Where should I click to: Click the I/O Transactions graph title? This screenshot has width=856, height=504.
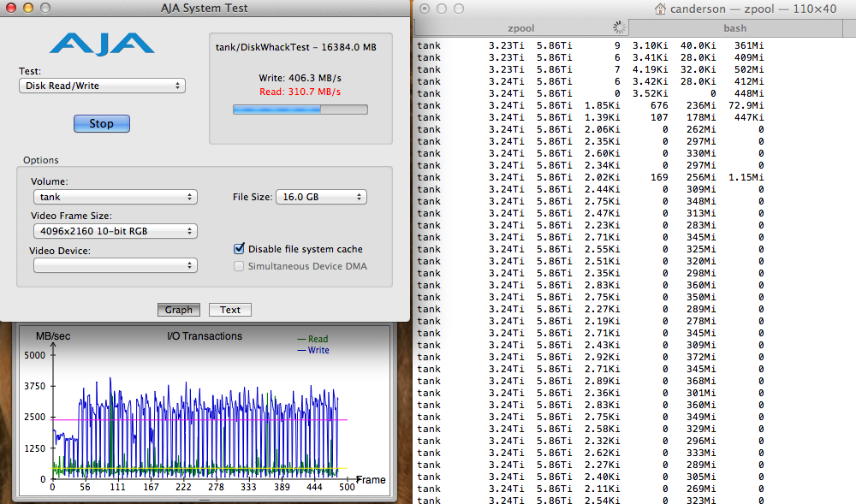[205, 336]
